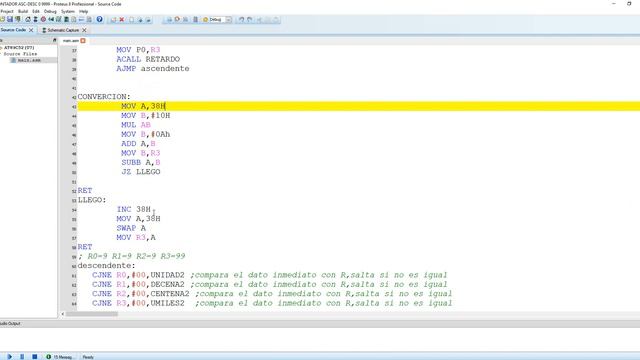Viewport: 640px width, 360px height.
Task: Click the line MOV B,#10H
Action: (x=145, y=116)
